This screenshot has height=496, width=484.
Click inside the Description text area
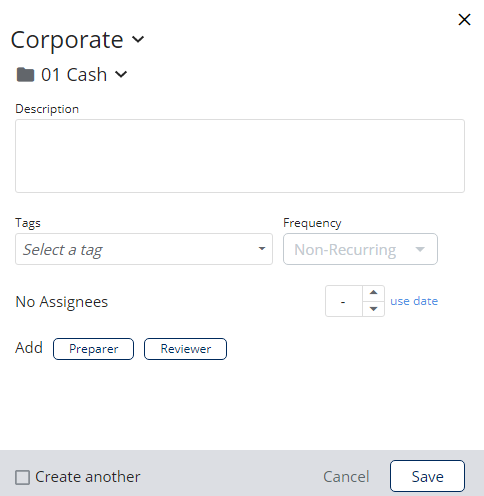240,156
